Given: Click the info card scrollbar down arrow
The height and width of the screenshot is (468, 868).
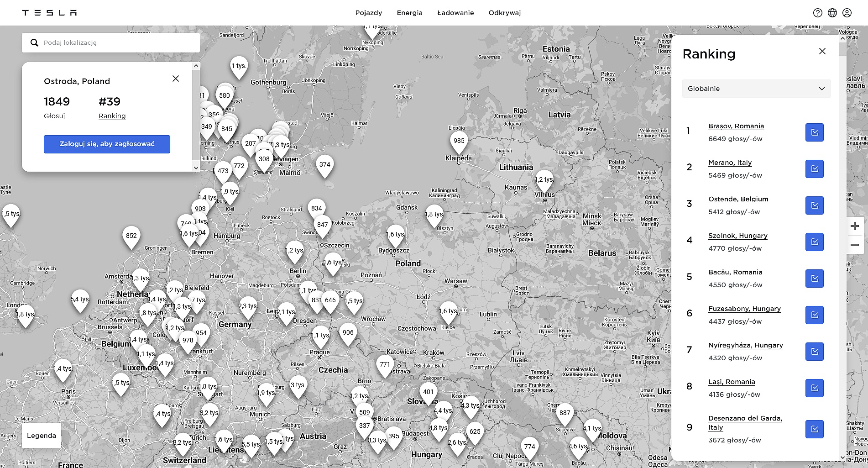Looking at the screenshot, I should 196,168.
